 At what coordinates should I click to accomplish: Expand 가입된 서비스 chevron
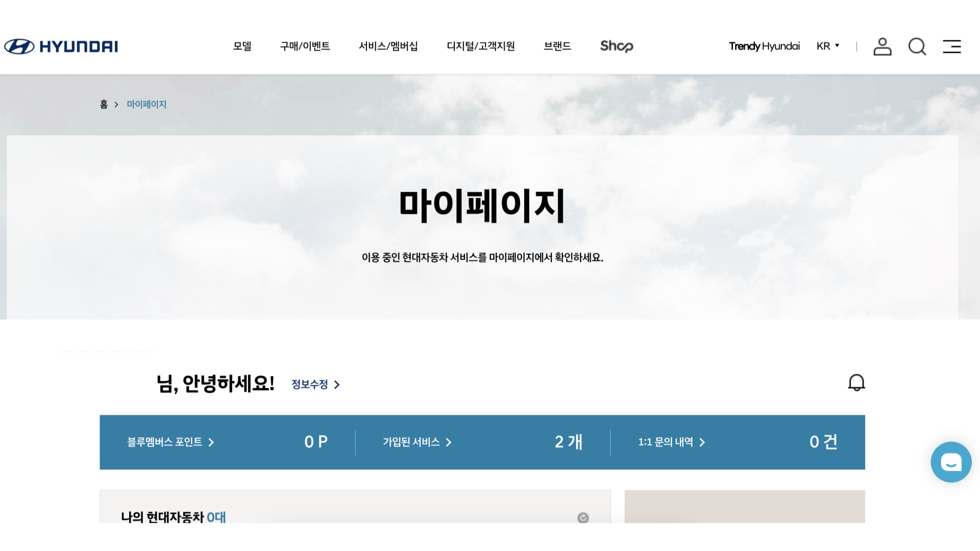pos(448,442)
